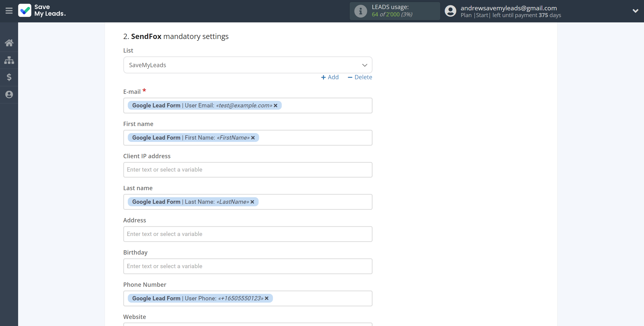This screenshot has height=326, width=644.
Task: Remove the First Name variable tag
Action: tap(253, 138)
